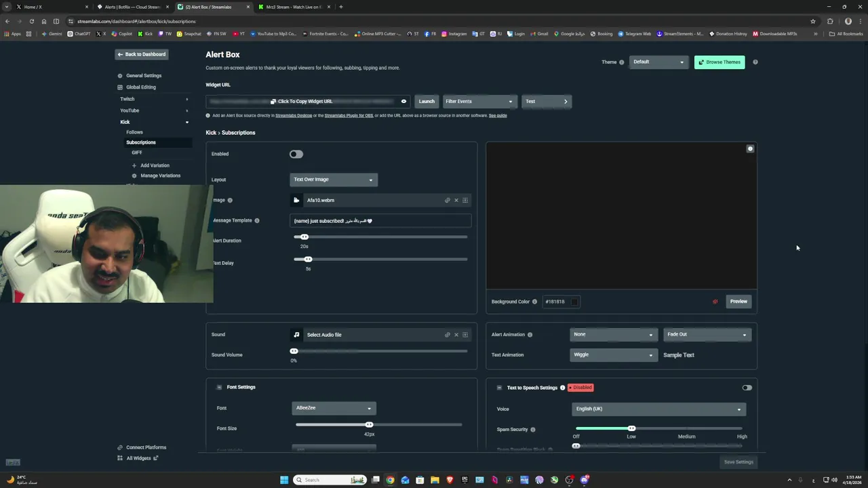This screenshot has width=868, height=488.
Task: Click the file icon beside Afa10.webm
Action: [296, 200]
